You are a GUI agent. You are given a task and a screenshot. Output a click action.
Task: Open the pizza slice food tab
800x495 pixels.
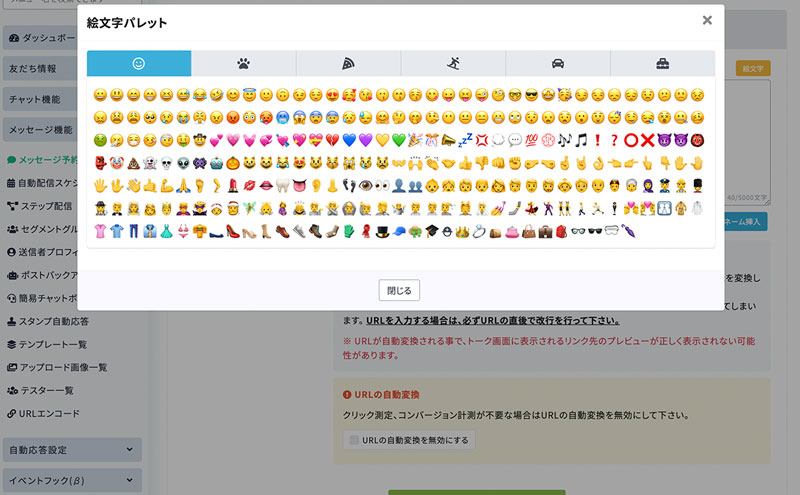click(x=348, y=63)
